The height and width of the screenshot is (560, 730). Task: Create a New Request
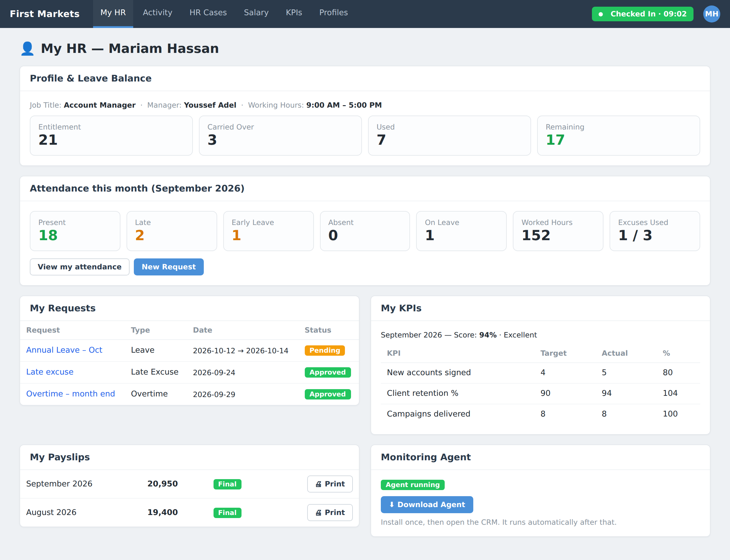169,267
